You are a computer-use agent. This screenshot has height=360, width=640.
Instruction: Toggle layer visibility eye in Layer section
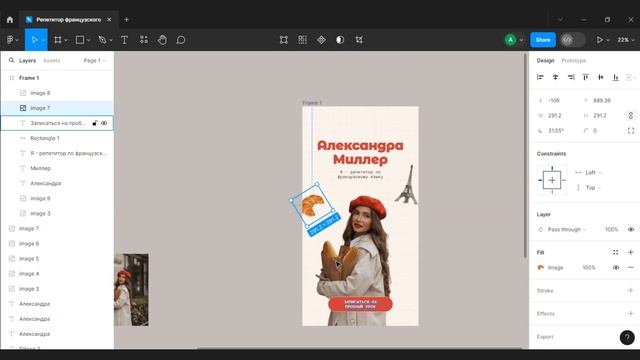point(631,229)
